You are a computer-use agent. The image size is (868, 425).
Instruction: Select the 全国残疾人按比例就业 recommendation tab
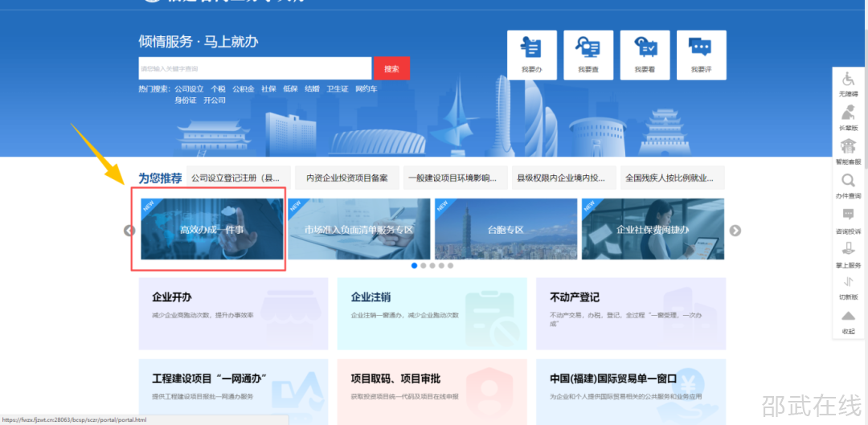click(x=669, y=178)
